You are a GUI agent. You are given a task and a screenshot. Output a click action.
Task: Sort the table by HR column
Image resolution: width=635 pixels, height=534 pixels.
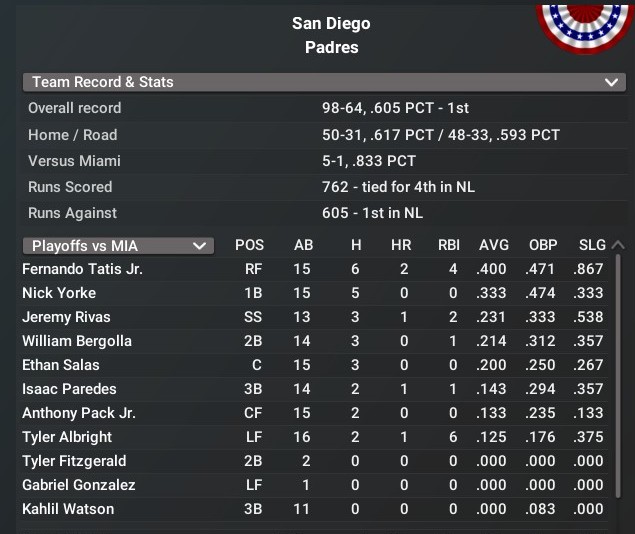(x=403, y=245)
